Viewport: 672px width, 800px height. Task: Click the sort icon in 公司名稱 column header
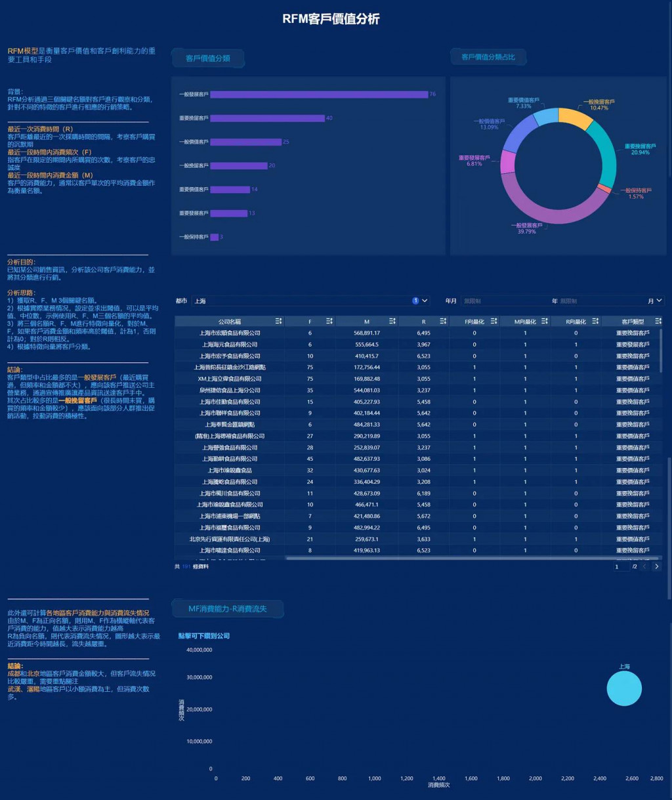pyautogui.click(x=278, y=322)
